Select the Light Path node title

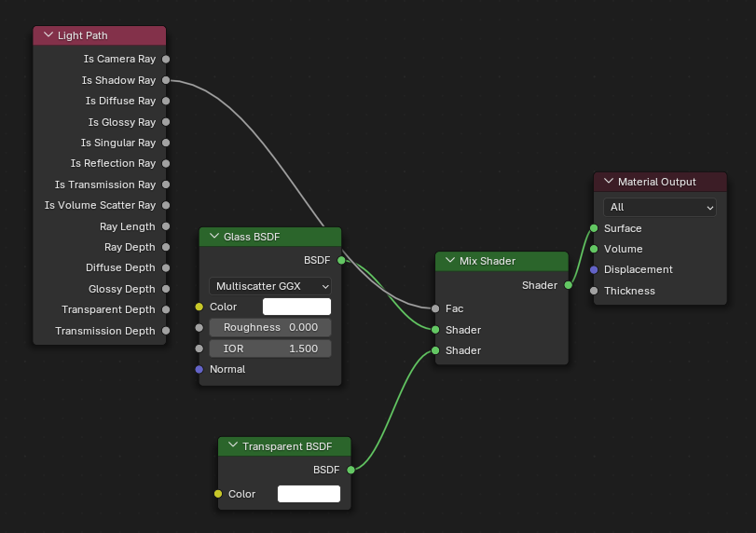click(82, 35)
